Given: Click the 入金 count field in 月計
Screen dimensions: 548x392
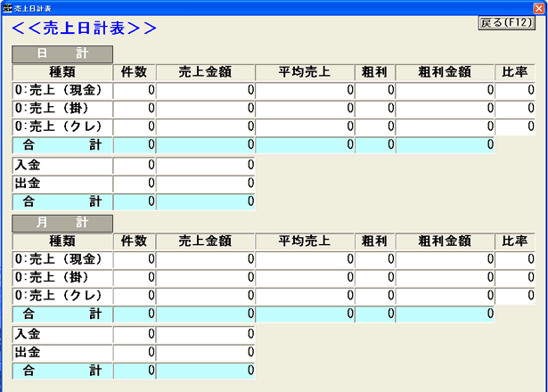Looking at the screenshot, I should click(x=135, y=334).
